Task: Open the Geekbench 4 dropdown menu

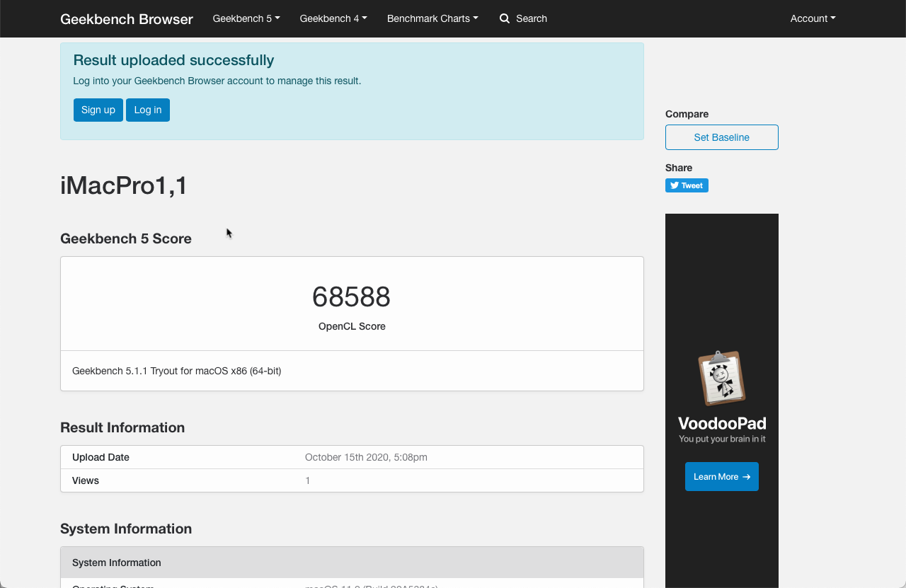Action: pos(333,18)
